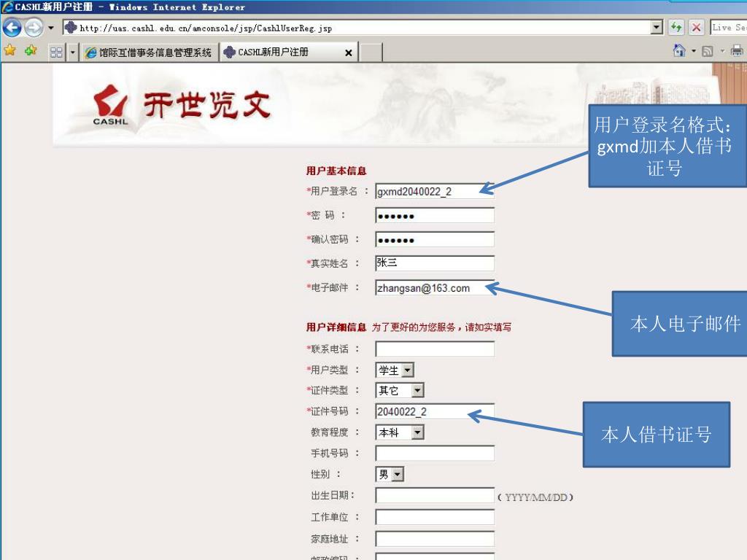The height and width of the screenshot is (560, 747).
Task: Open the 证件类型 dropdown showing 其它
Action: click(x=400, y=391)
